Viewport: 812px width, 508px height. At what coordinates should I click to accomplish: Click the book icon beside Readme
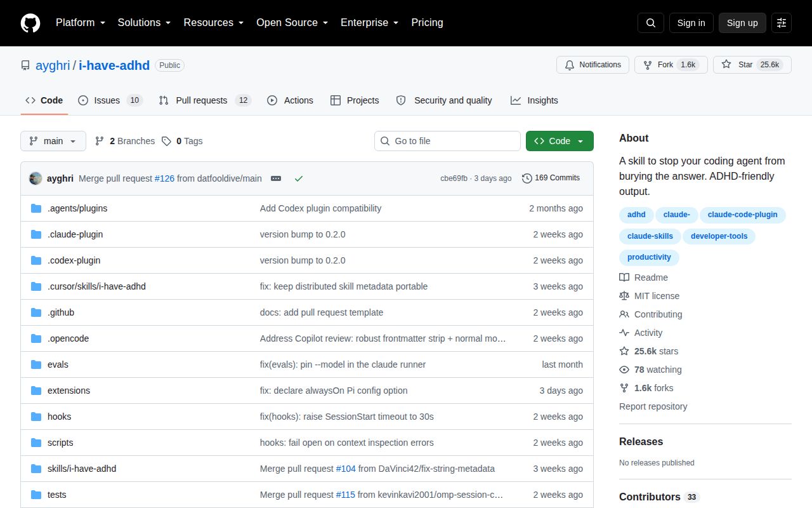624,277
